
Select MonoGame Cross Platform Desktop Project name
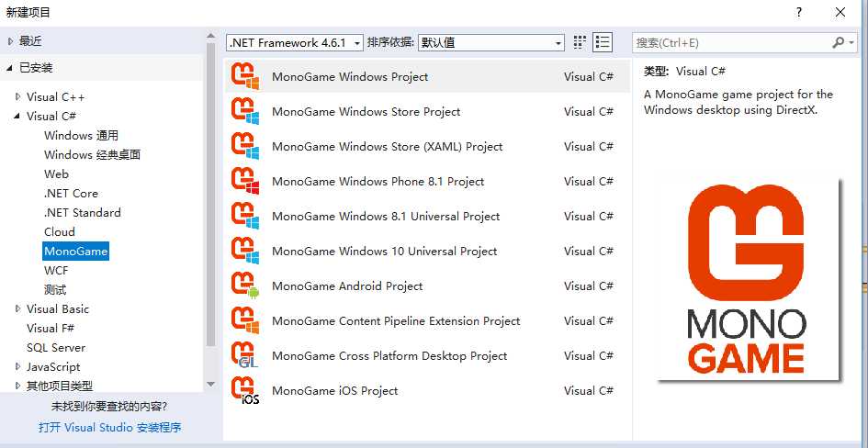click(x=389, y=355)
